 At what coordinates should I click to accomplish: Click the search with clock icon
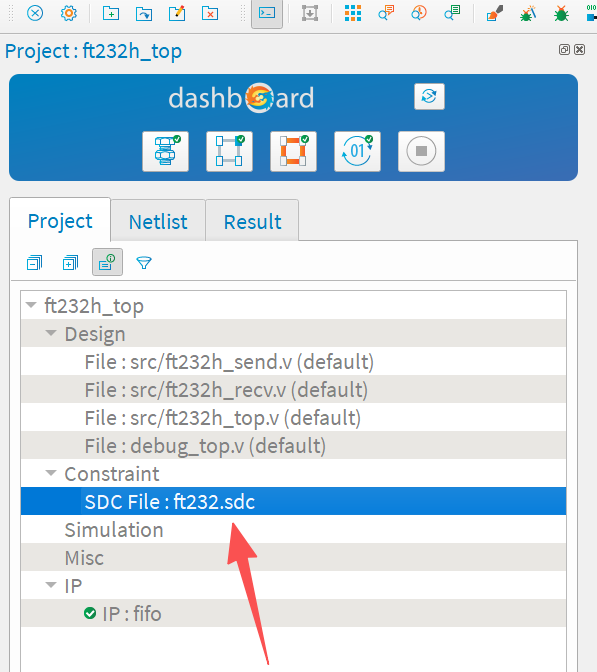[x=419, y=13]
